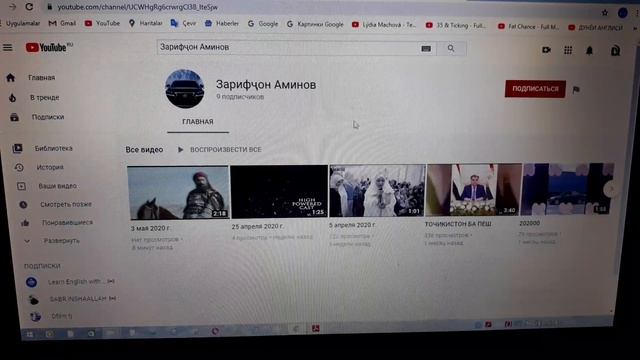Open the create video camera icon

pyautogui.click(x=546, y=50)
